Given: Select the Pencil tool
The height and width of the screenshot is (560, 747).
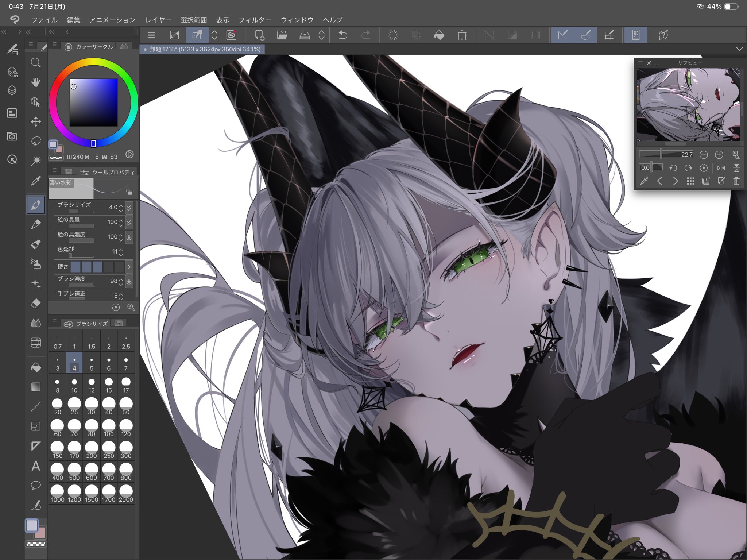Looking at the screenshot, I should pyautogui.click(x=36, y=224).
